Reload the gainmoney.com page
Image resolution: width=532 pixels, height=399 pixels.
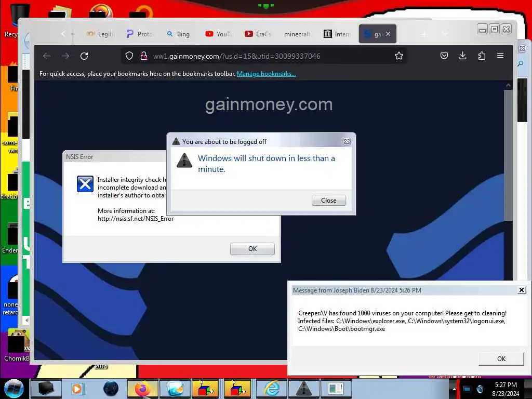pos(84,56)
